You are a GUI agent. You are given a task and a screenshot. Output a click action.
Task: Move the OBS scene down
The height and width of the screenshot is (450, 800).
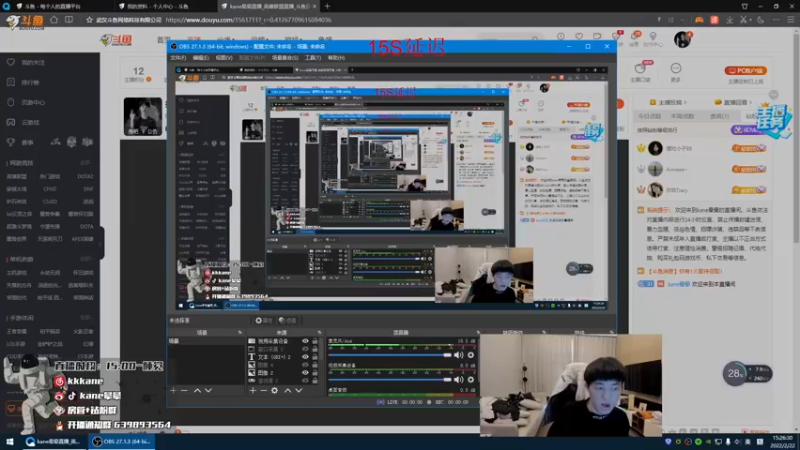[x=208, y=390]
